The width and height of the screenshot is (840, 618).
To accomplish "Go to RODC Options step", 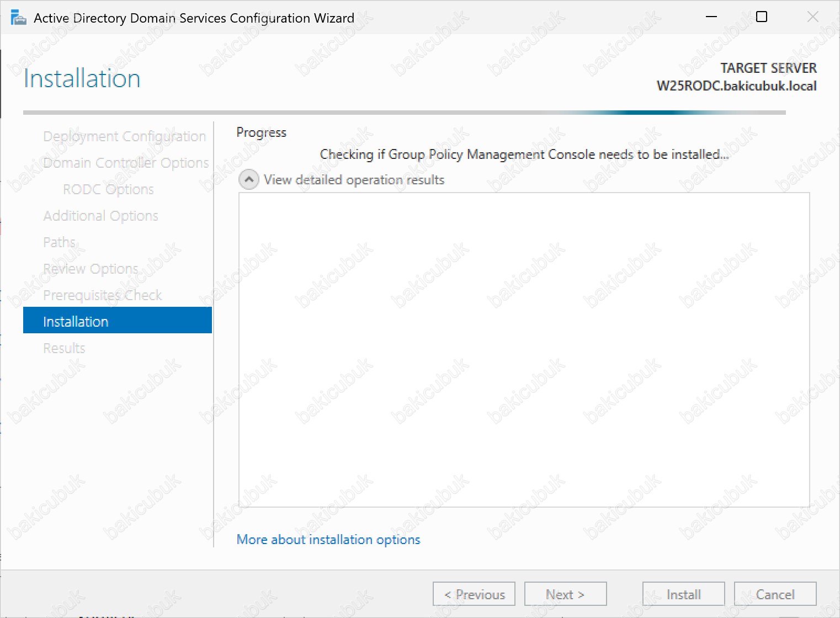I will pyautogui.click(x=108, y=189).
